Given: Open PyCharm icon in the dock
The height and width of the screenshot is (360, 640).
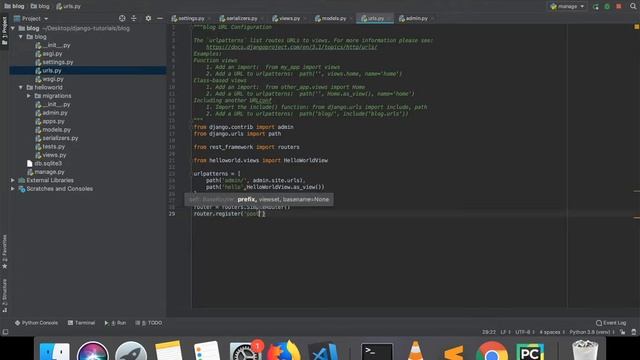Looking at the screenshot, I should [x=530, y=351].
